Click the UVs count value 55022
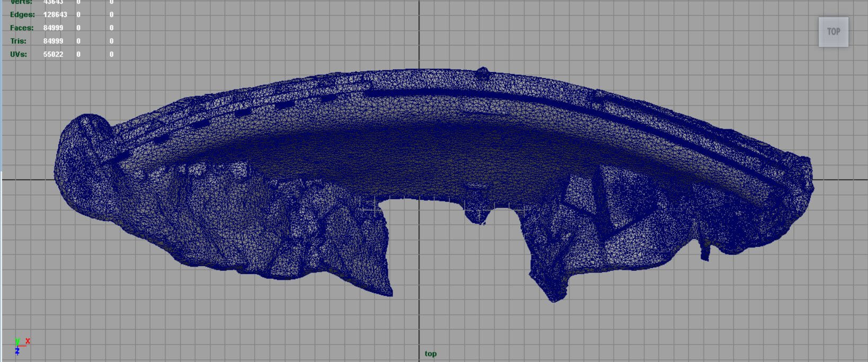The image size is (868, 362). pos(53,55)
